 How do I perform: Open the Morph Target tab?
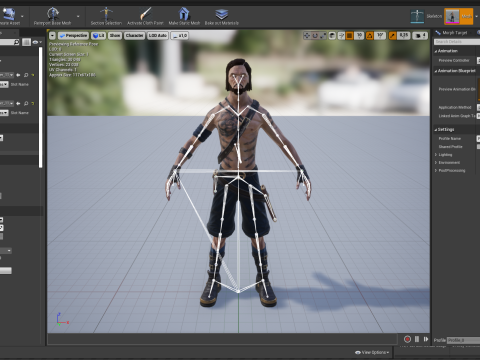pos(451,33)
